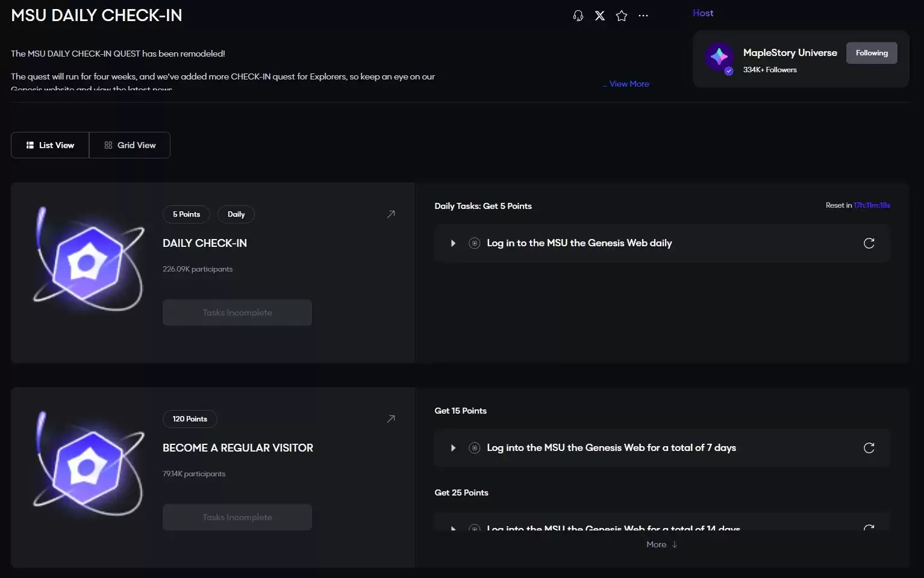Switch to Grid View
The height and width of the screenshot is (578, 924).
coord(130,145)
